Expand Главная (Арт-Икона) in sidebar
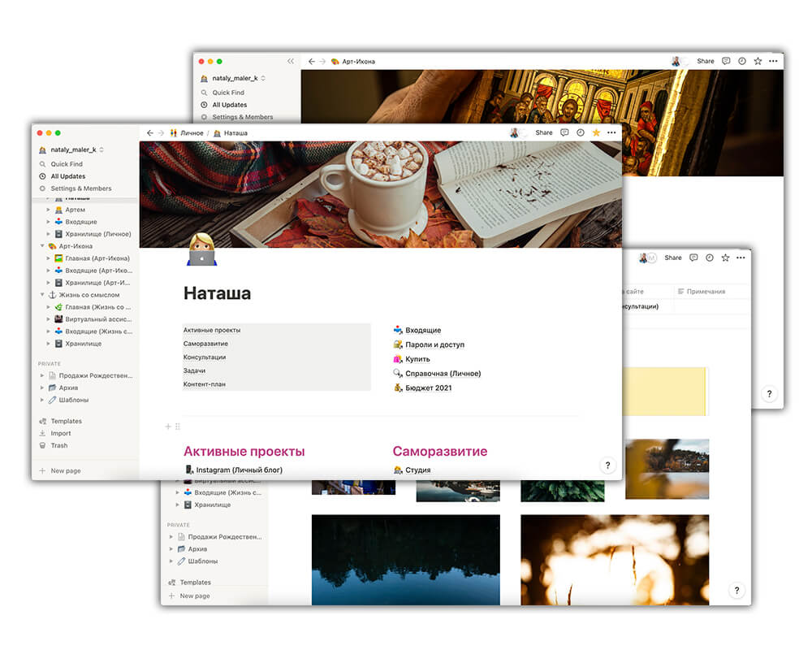Screen dimensions: 812x650 pyautogui.click(x=48, y=258)
